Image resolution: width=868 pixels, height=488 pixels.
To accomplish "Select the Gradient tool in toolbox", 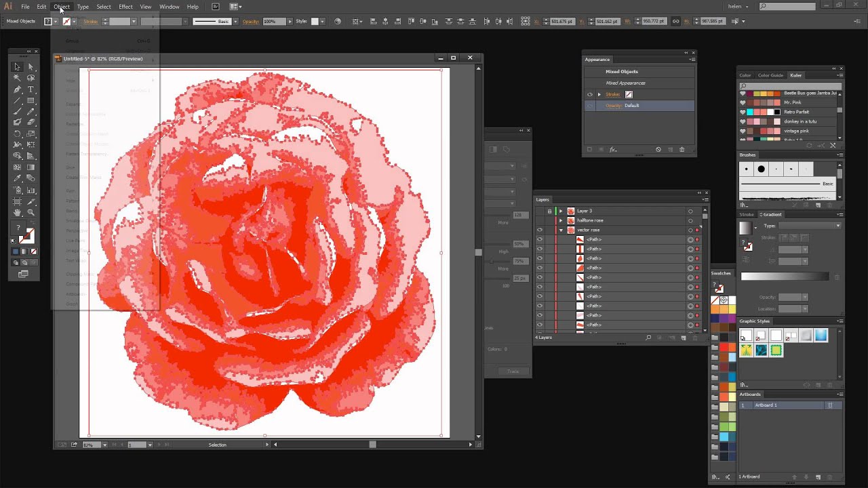I will tap(31, 167).
